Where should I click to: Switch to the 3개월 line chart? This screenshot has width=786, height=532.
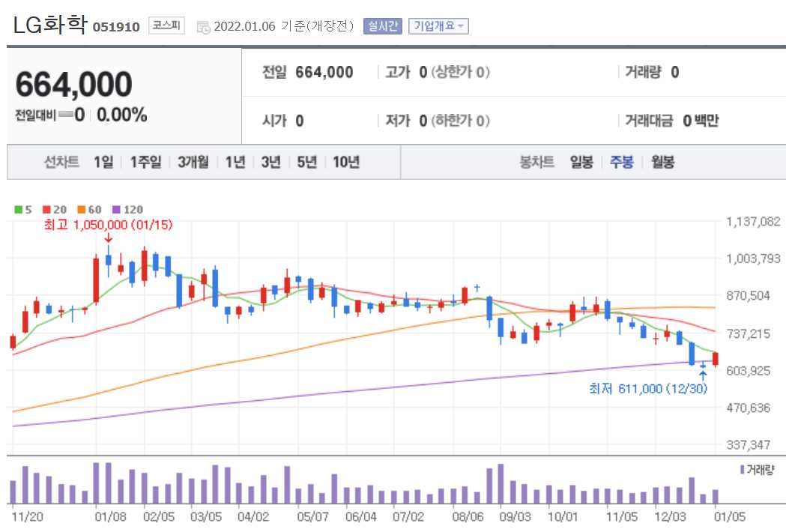coord(193,162)
